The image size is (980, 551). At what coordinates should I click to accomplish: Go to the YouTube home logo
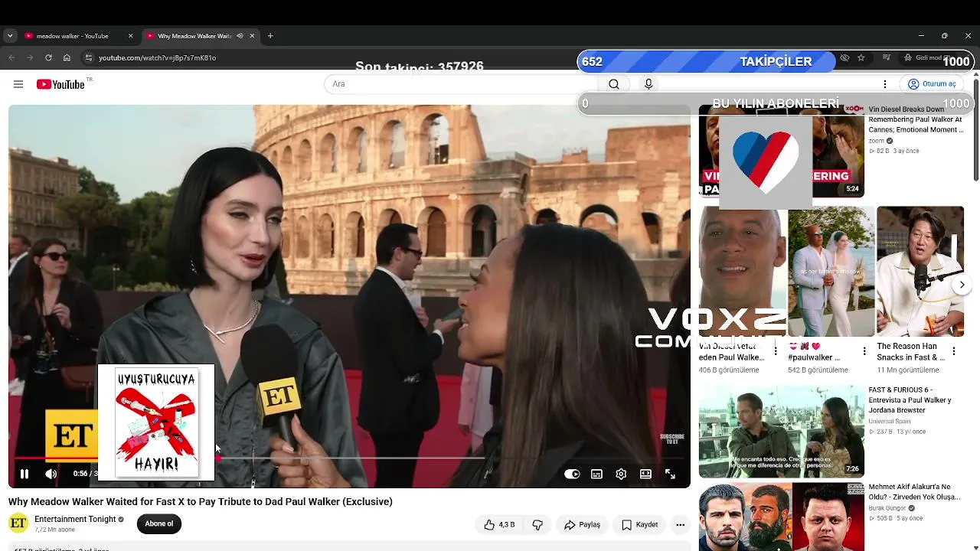click(61, 84)
